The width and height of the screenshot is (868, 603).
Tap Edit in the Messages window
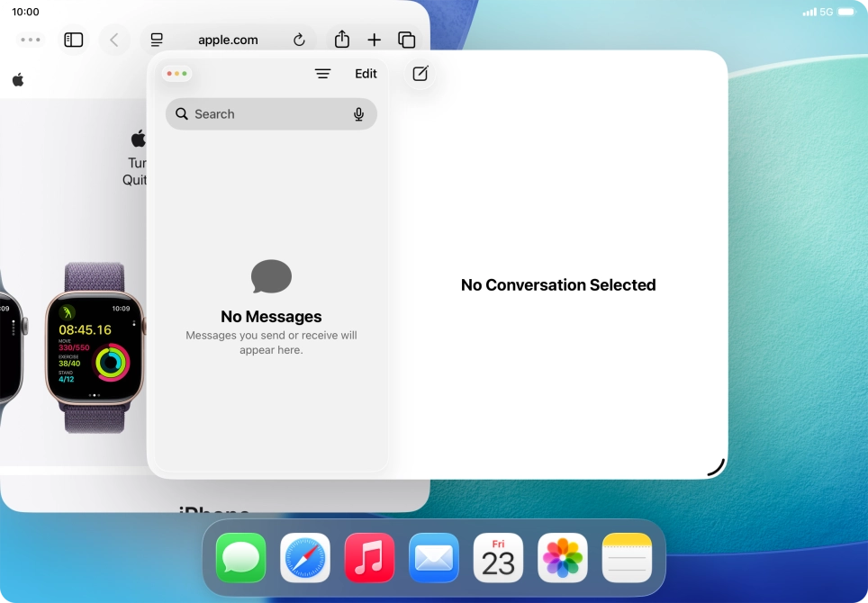[x=366, y=74]
